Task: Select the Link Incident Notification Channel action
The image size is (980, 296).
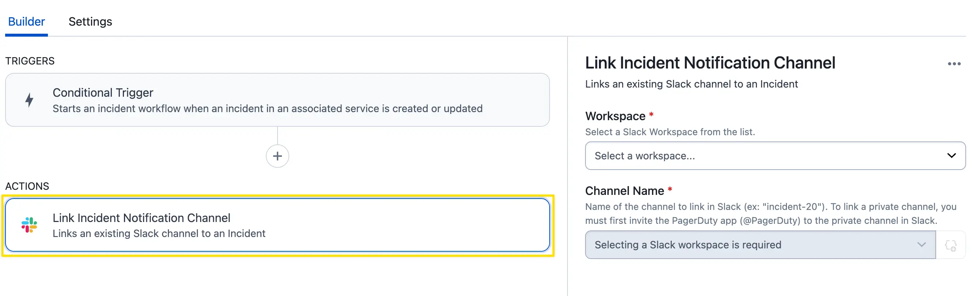Action: coord(277,225)
